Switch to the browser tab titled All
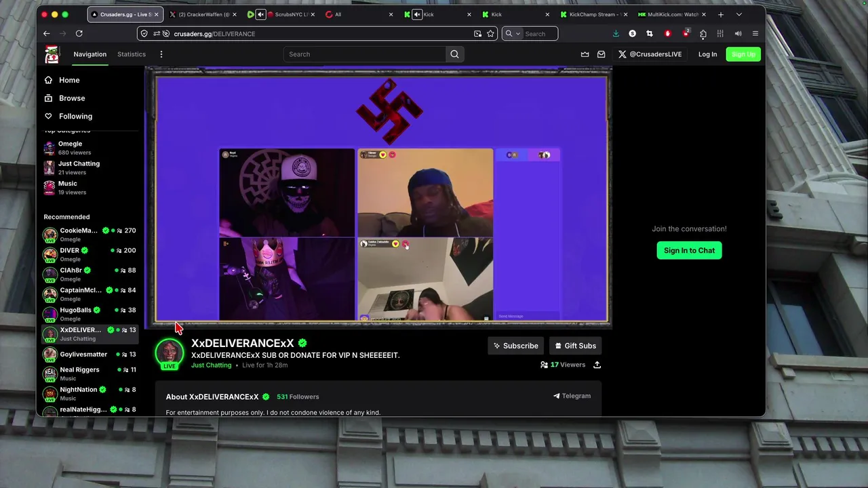Screen dimensions: 868x488 pyautogui.click(x=359, y=14)
